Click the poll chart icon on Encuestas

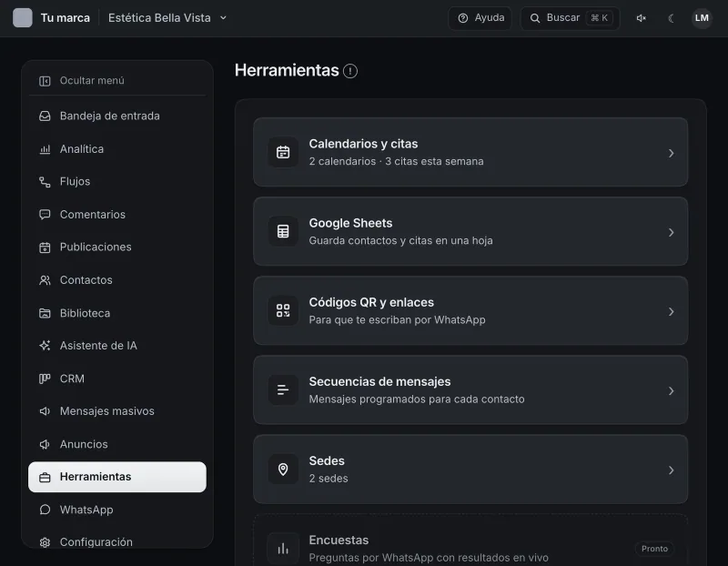coord(283,549)
